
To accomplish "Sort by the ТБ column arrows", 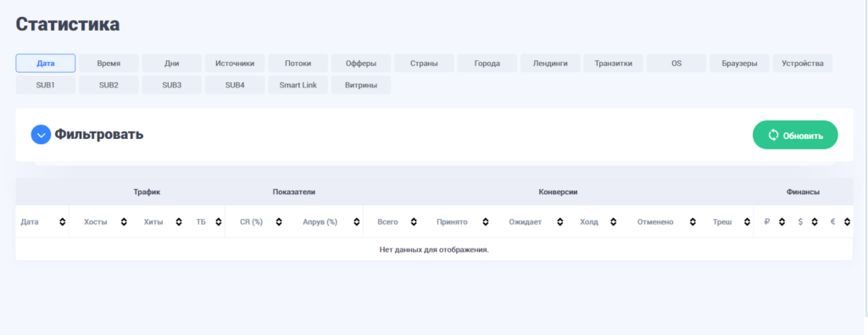I will tap(218, 222).
